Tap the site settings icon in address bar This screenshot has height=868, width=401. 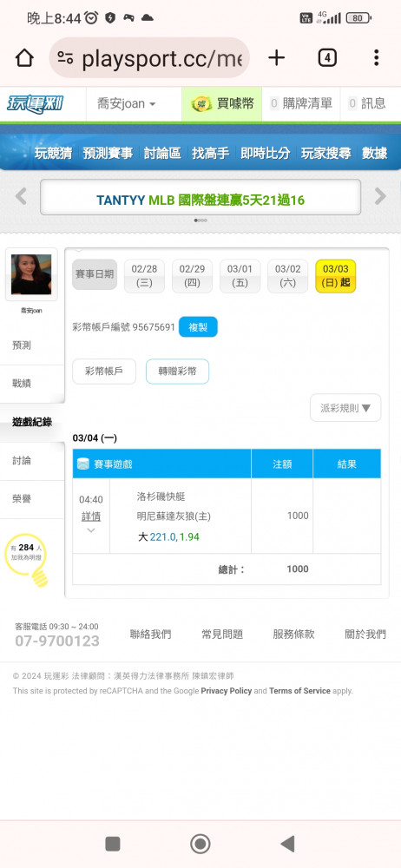coord(65,57)
